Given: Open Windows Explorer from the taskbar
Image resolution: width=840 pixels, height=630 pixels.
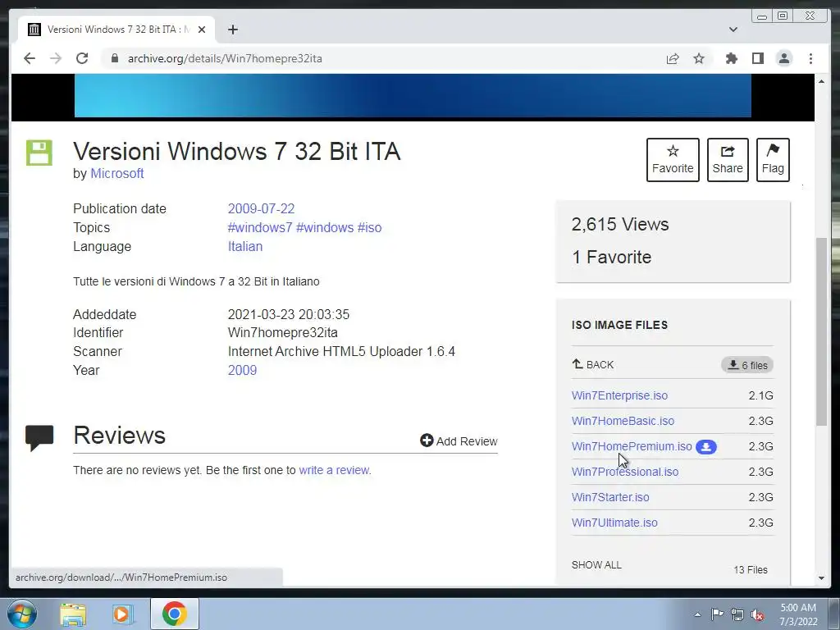Looking at the screenshot, I should tap(73, 614).
